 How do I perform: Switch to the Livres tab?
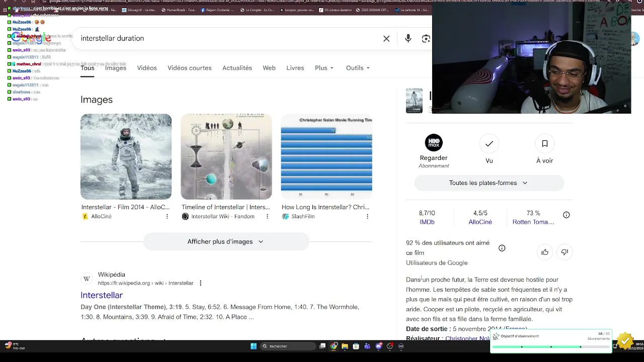coord(295,68)
